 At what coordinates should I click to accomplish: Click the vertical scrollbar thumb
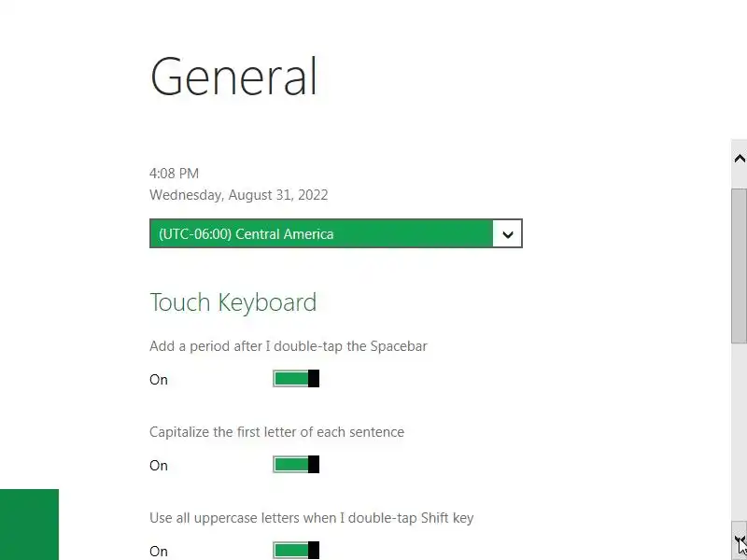point(739,266)
